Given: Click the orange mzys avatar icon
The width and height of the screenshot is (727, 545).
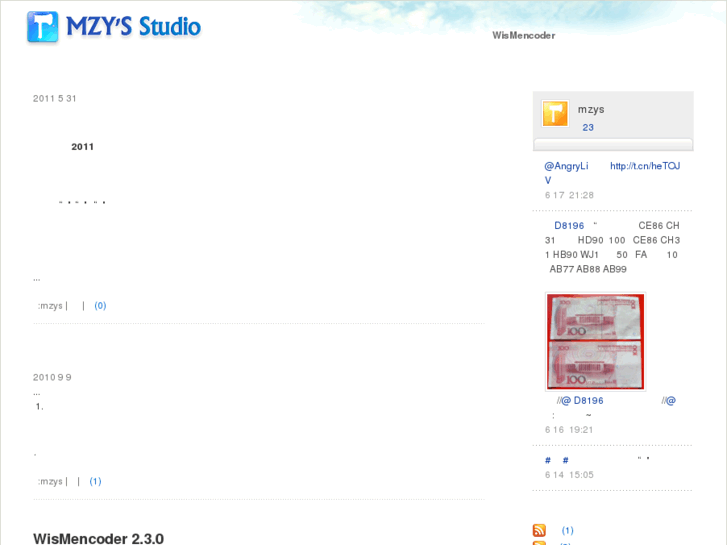Looking at the screenshot, I should click(555, 114).
